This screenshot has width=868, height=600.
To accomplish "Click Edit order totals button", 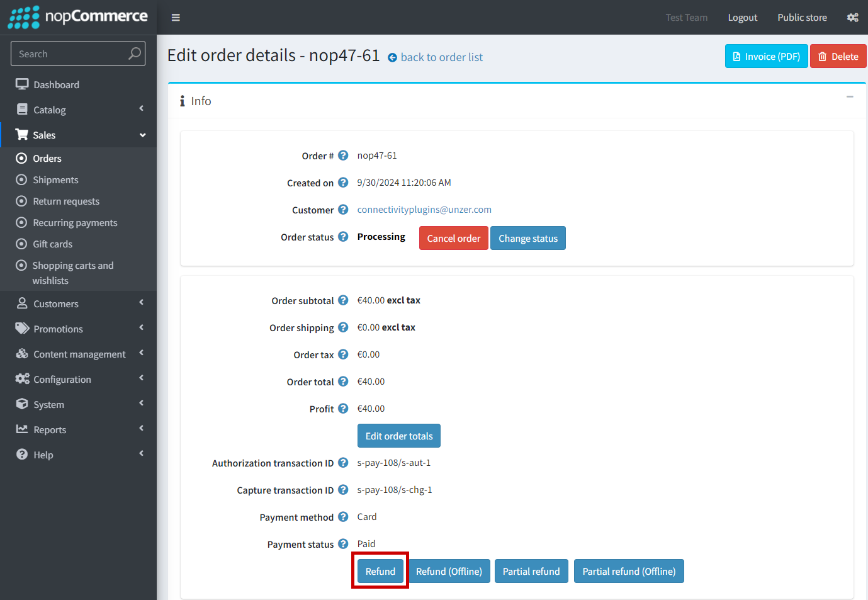I will point(398,436).
